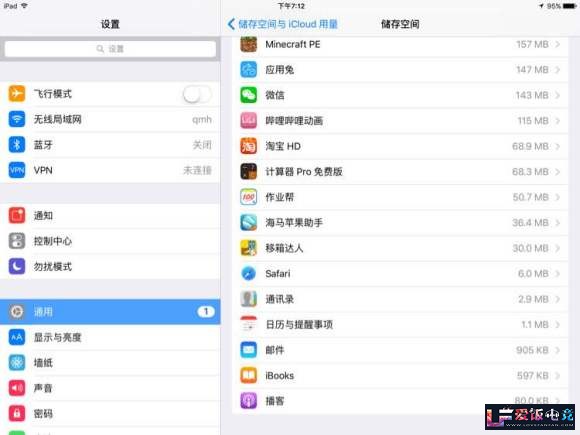Image resolution: width=580 pixels, height=435 pixels.
Task: Open 显示与亮度 settings item
Action: tap(110, 337)
